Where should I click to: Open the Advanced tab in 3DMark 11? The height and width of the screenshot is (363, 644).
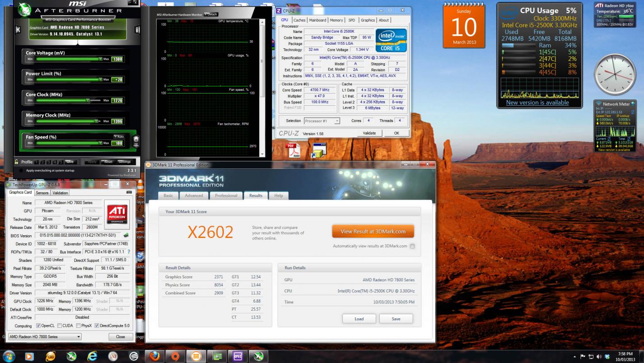click(193, 195)
